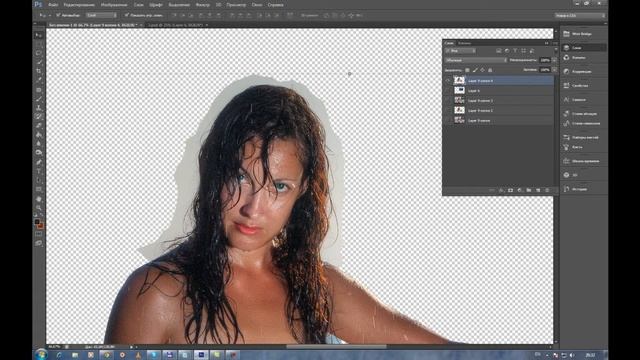Show the Слой 9 копия 2 layer
Viewport: 640px width, 360px height.
pos(448,110)
